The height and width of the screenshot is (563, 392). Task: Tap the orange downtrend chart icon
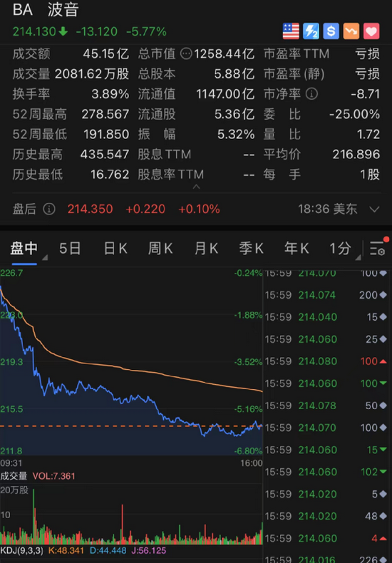point(351,31)
